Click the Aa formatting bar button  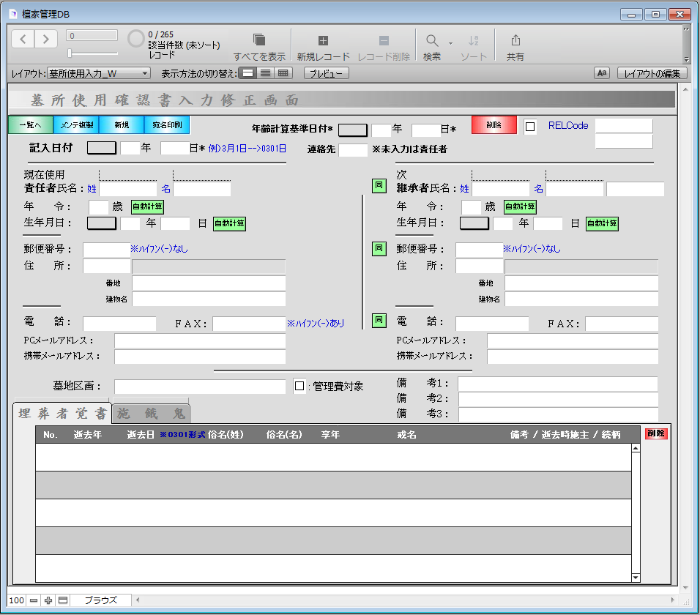[x=601, y=73]
